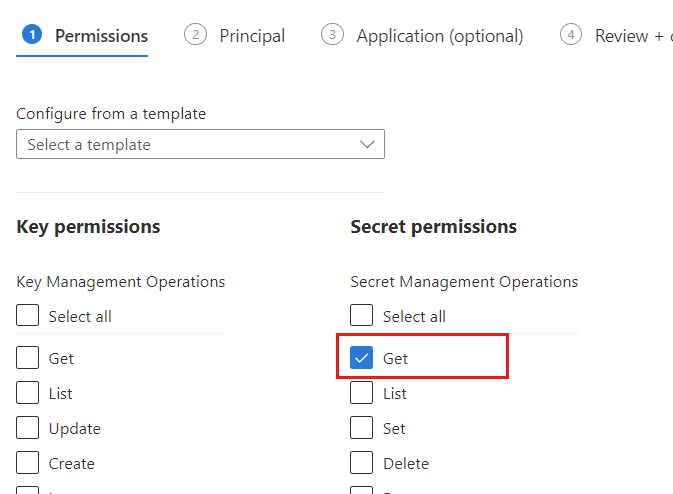
Task: Click the step 1 circle icon
Action: point(31,35)
